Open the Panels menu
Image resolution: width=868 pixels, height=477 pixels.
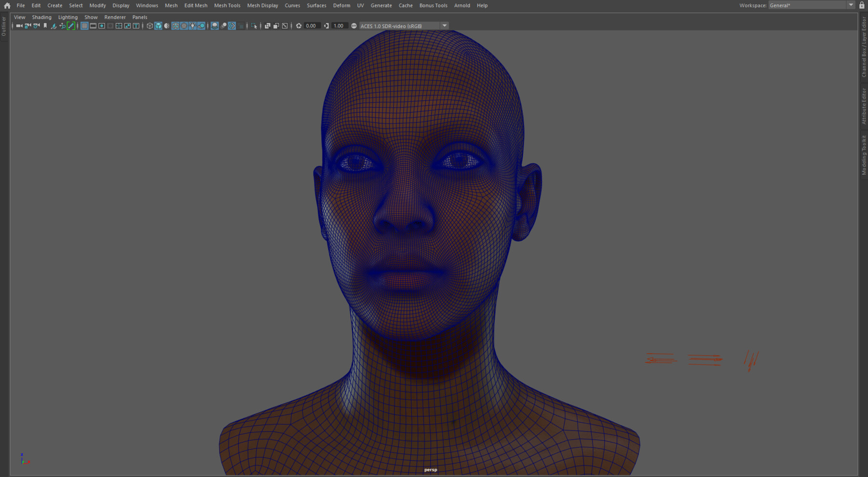pyautogui.click(x=140, y=17)
